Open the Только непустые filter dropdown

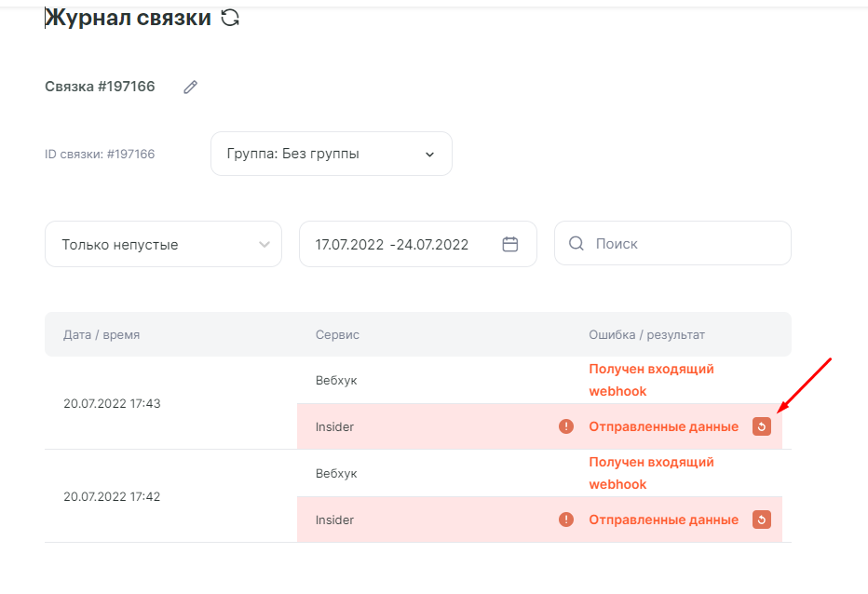click(x=163, y=244)
